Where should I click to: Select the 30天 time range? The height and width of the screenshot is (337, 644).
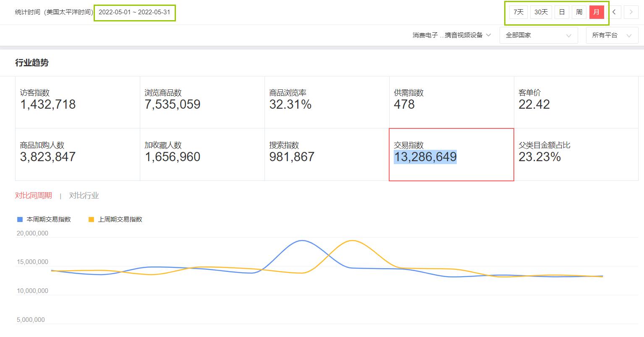click(541, 12)
